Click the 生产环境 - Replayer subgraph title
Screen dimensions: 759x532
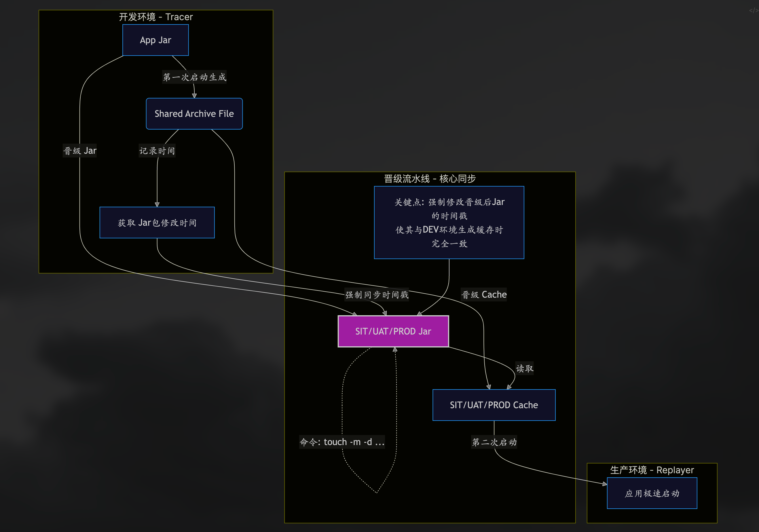[x=652, y=470]
